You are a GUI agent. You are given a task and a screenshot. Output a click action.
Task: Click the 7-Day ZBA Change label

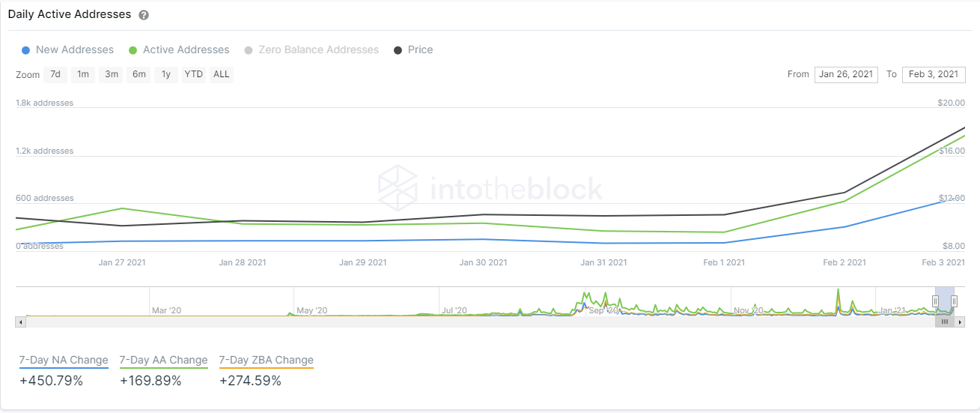(267, 361)
